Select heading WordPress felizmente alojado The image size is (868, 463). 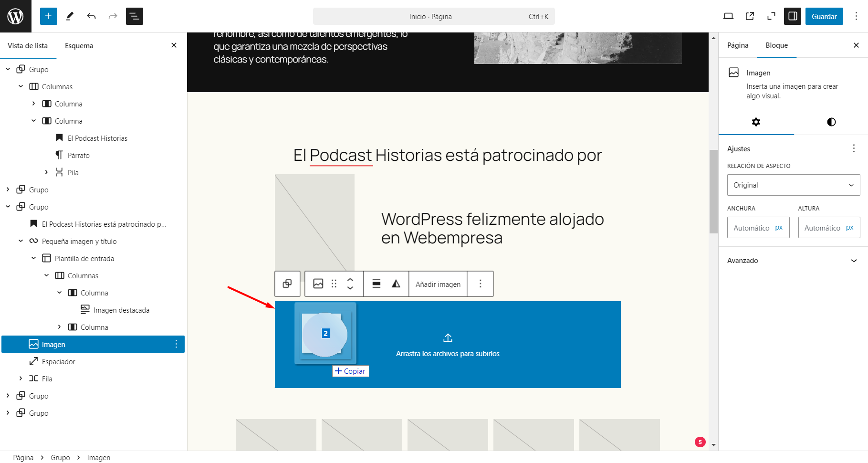click(x=492, y=228)
